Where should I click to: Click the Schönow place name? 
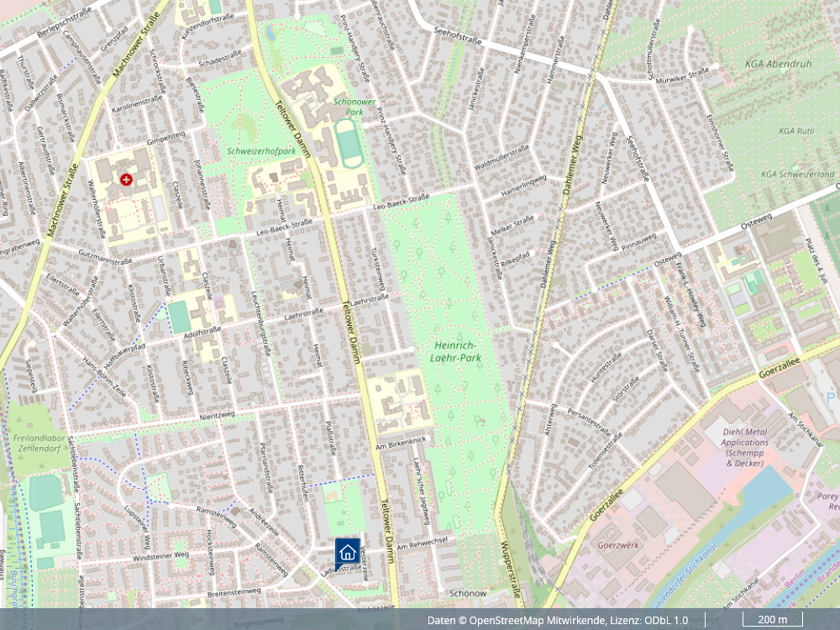468,593
